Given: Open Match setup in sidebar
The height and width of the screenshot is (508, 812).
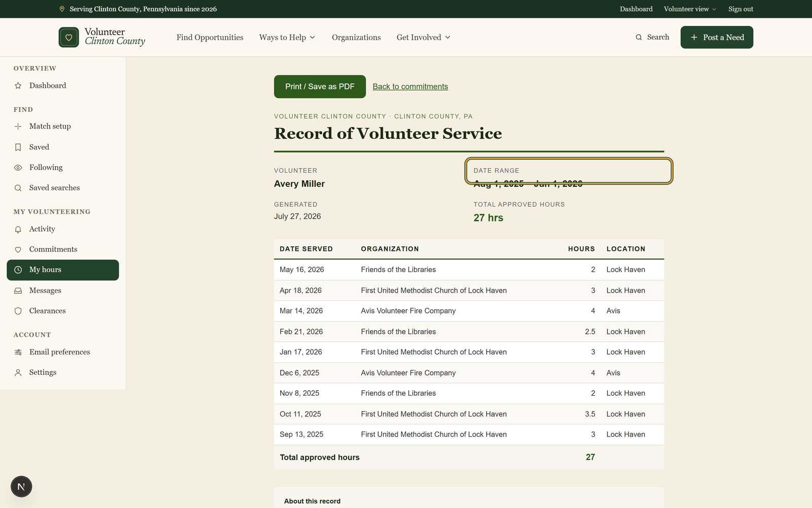Looking at the screenshot, I should [63, 126].
